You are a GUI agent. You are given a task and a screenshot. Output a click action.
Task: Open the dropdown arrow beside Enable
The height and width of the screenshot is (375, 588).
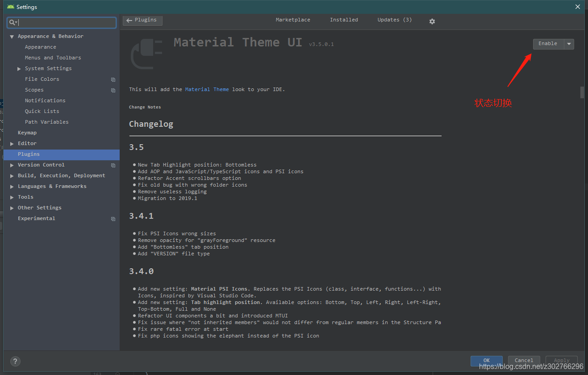pos(569,44)
